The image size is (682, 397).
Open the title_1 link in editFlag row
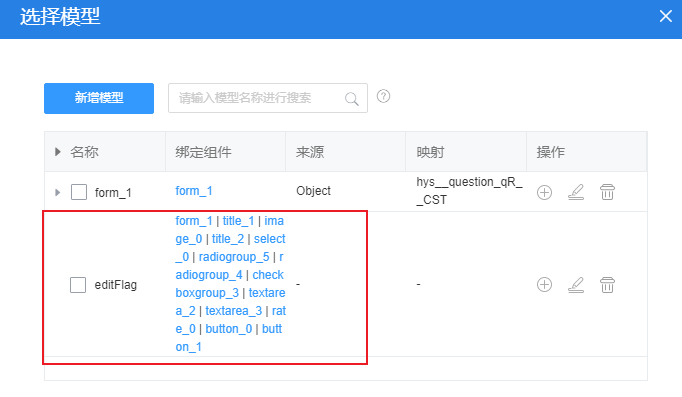238,220
